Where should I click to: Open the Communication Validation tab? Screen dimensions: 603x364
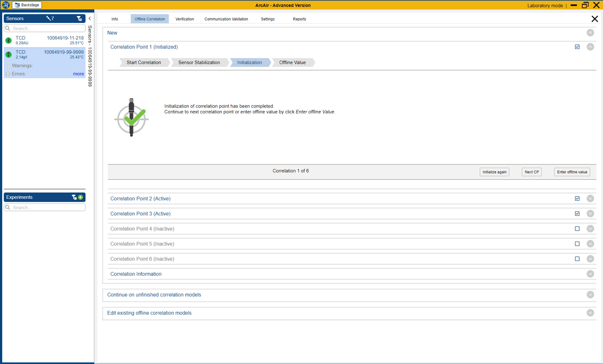pos(226,19)
